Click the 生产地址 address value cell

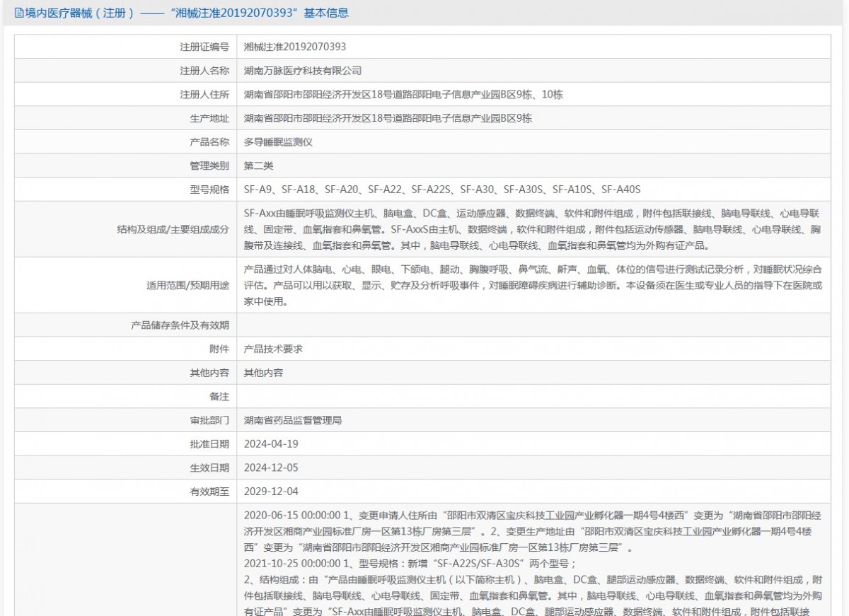388,118
